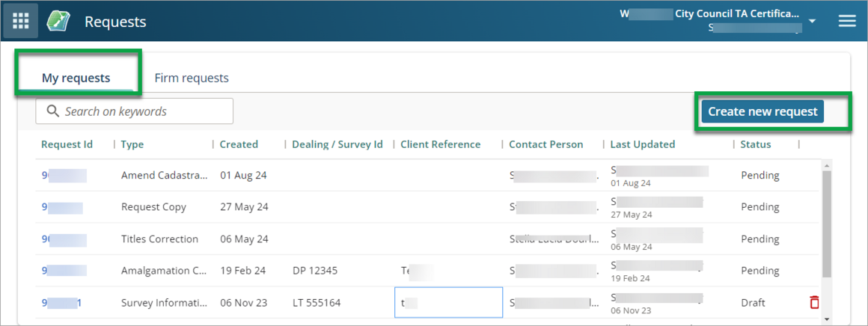Sort by the Type column header
Image resolution: width=868 pixels, height=326 pixels.
[132, 144]
